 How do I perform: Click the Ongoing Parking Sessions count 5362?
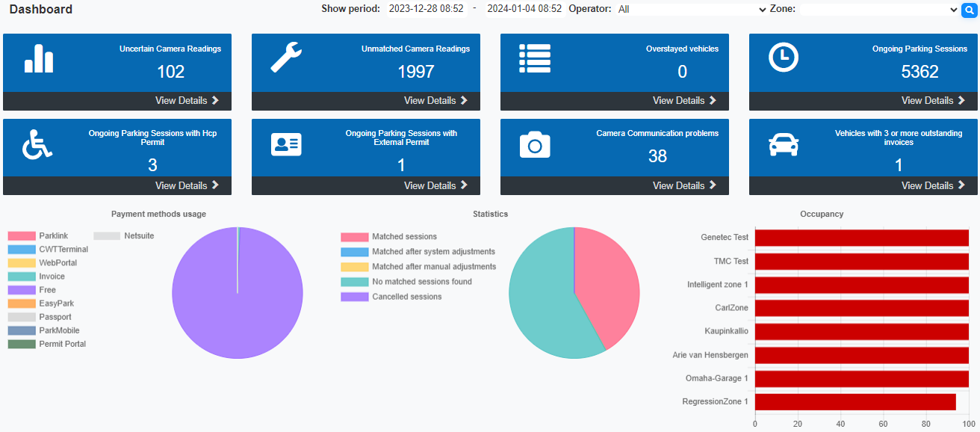coord(919,72)
